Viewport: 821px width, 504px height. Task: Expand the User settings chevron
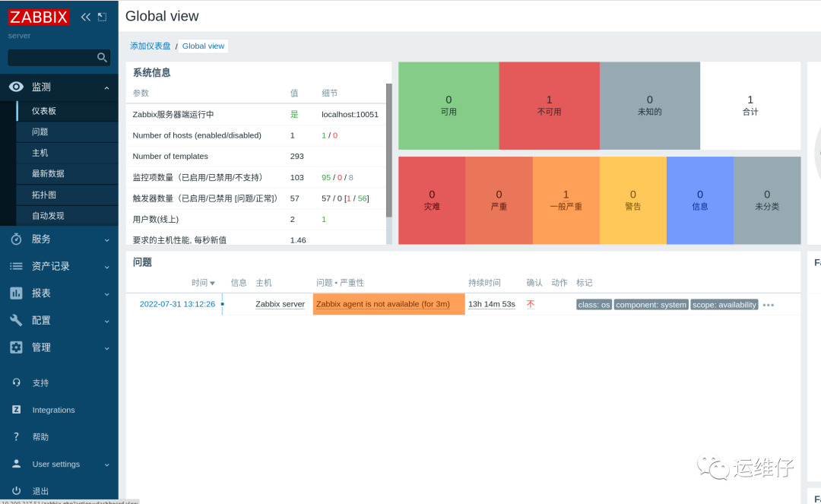107,464
